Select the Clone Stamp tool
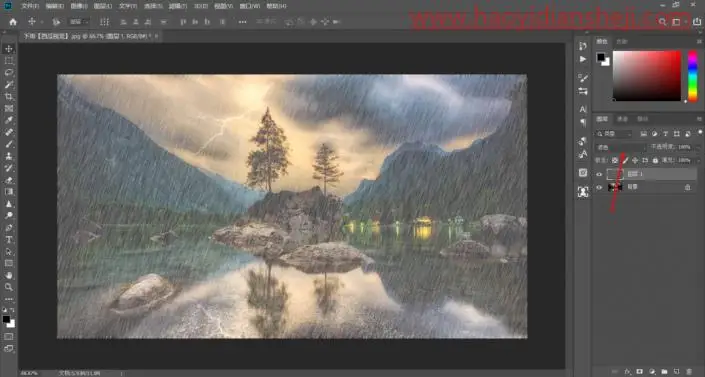 (9, 156)
